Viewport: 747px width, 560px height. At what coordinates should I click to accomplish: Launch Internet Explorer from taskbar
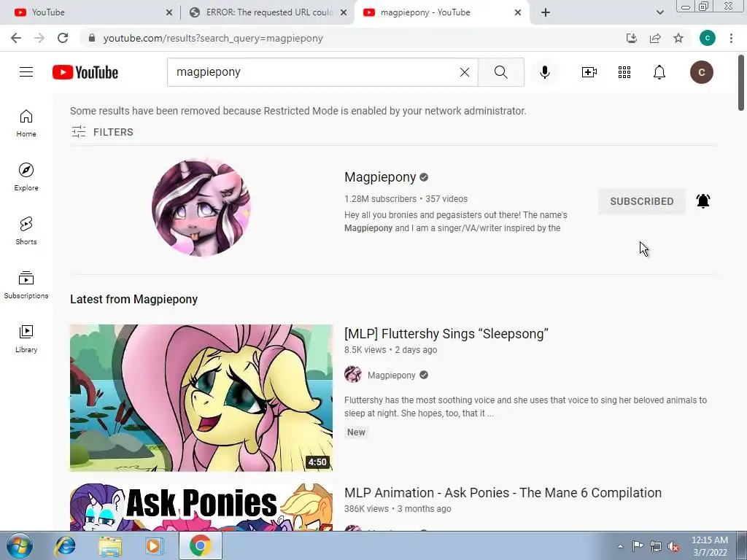65,545
